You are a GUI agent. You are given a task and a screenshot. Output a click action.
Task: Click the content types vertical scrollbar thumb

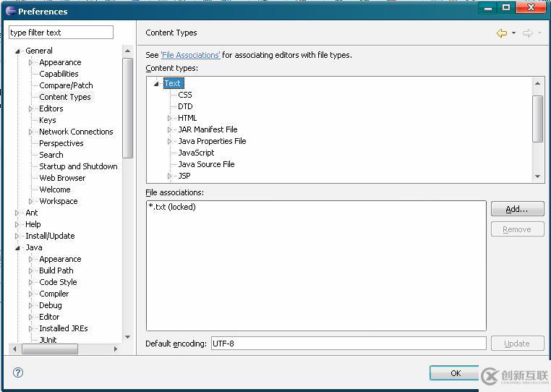click(x=538, y=119)
